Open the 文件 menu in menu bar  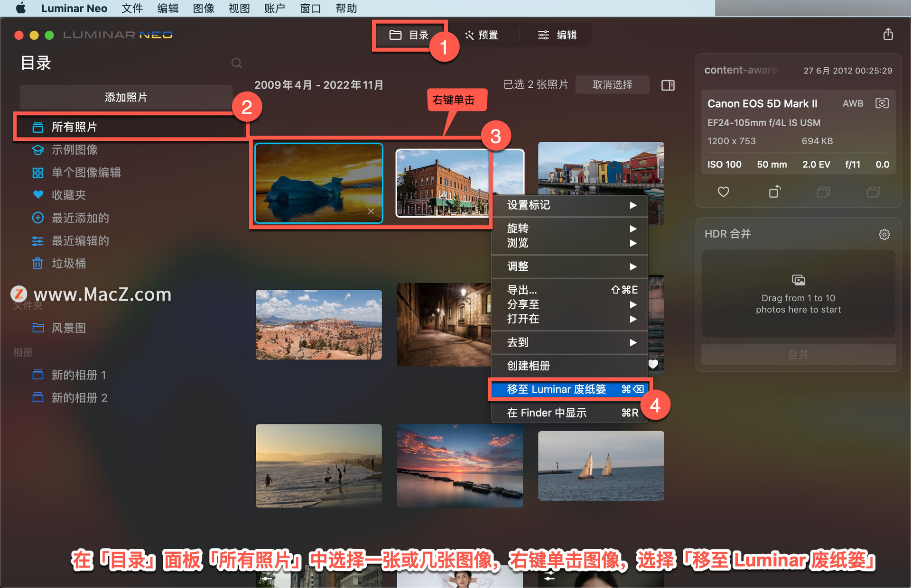[x=132, y=8]
